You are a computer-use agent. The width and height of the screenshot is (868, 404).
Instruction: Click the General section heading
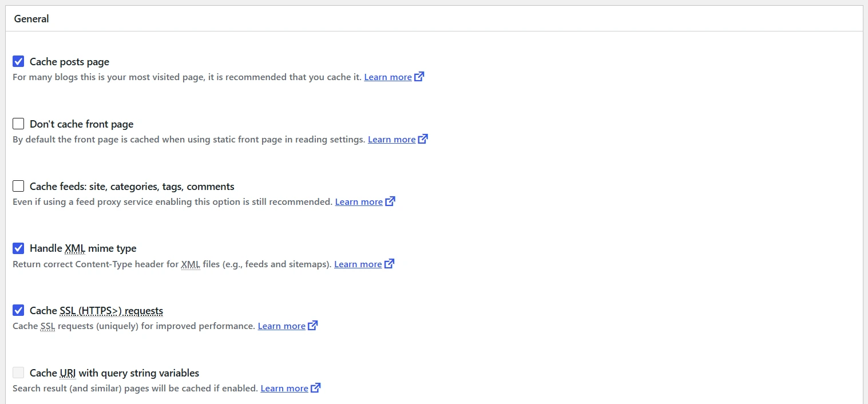pyautogui.click(x=31, y=19)
